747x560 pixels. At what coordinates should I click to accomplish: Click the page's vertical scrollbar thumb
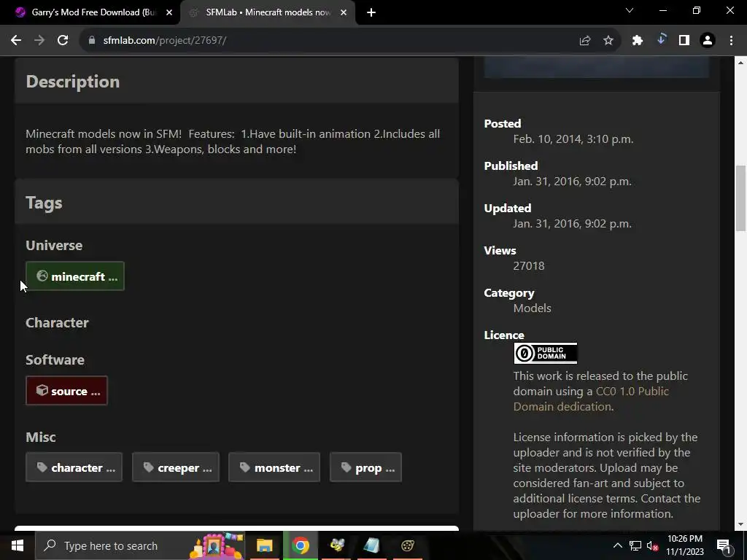(x=741, y=198)
